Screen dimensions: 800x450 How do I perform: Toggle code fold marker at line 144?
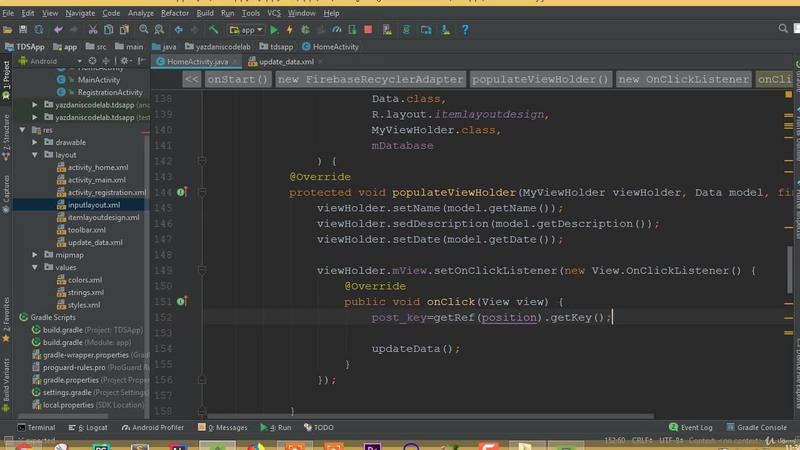click(x=202, y=192)
